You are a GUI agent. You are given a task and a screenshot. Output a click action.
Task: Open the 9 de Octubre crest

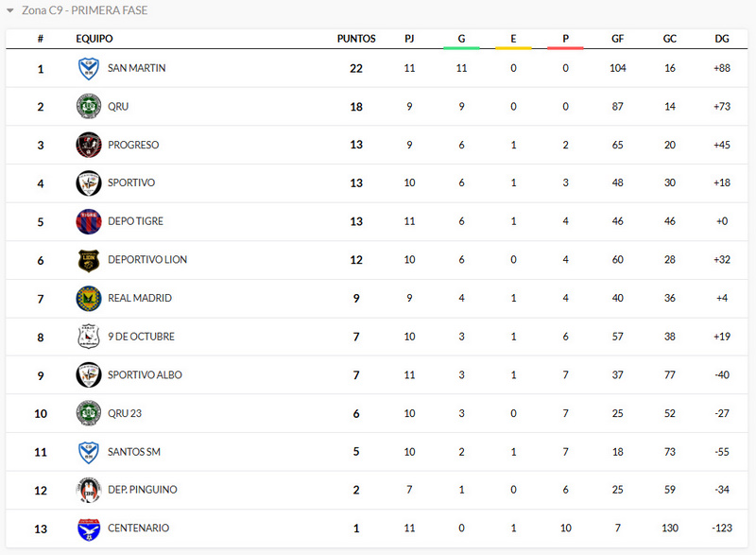[88, 337]
